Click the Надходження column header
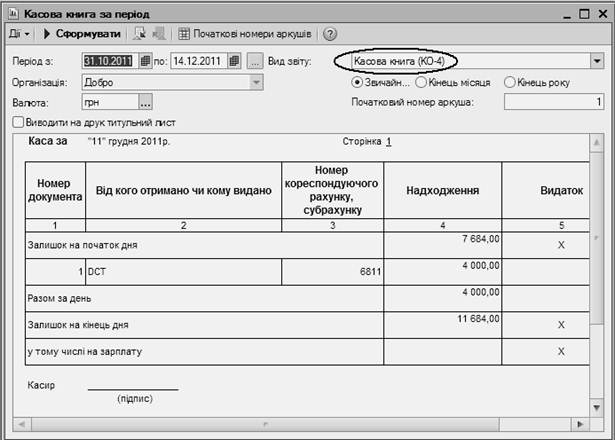This screenshot has height=440, width=615. (442, 190)
